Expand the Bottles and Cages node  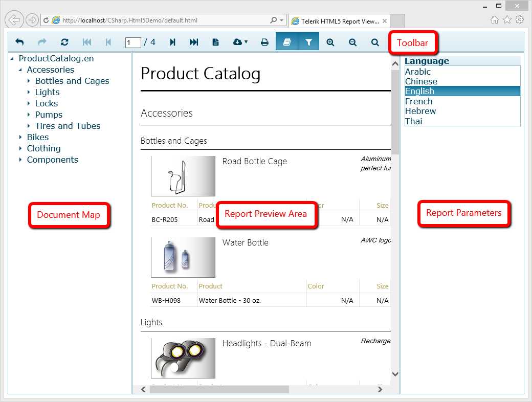(29, 81)
